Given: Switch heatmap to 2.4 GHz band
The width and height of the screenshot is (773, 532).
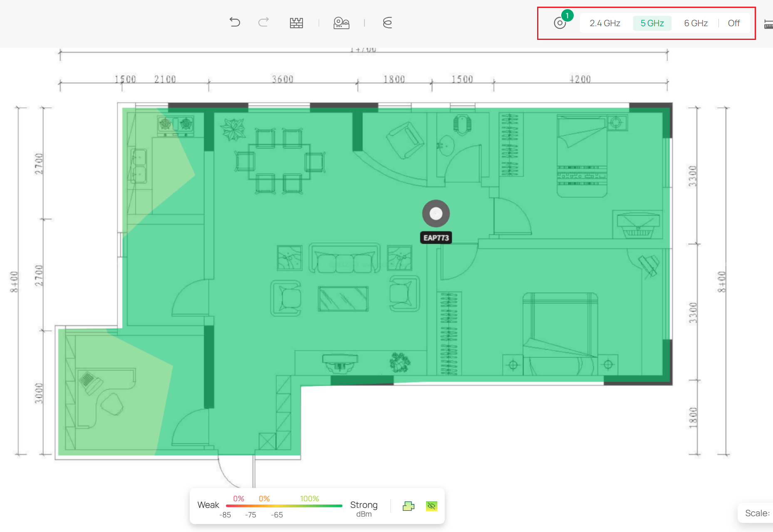Looking at the screenshot, I should pos(605,23).
